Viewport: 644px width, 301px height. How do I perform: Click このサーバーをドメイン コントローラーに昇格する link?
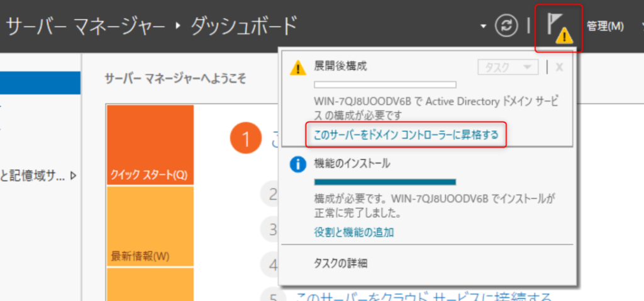(406, 135)
